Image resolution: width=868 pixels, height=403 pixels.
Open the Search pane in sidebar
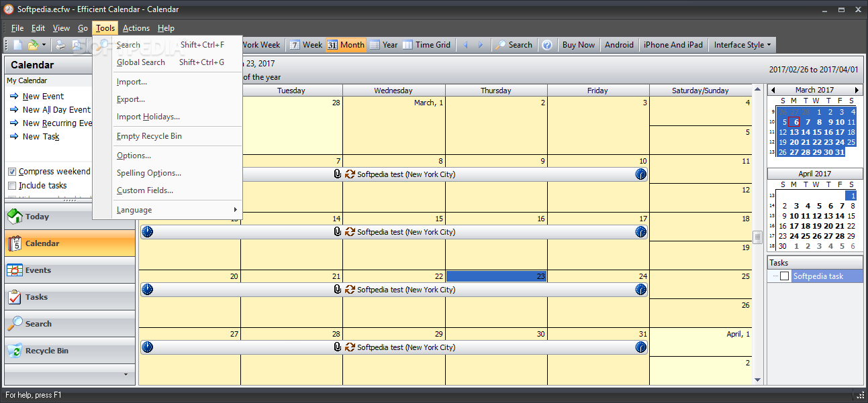[70, 324]
